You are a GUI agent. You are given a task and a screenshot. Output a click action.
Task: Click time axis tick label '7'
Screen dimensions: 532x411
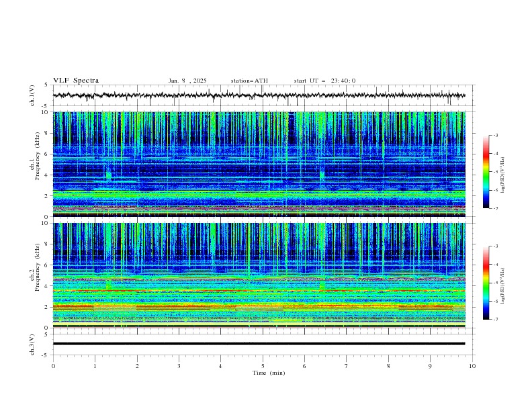pos(347,366)
